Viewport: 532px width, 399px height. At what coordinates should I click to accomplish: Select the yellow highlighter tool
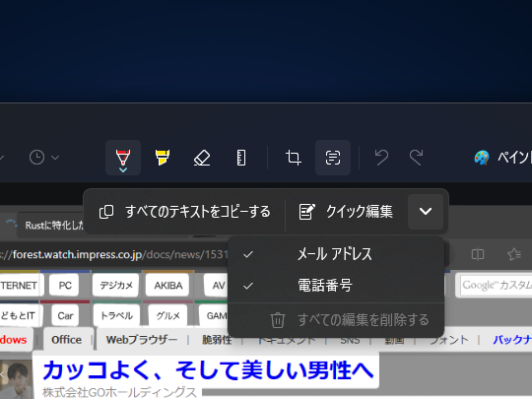(x=163, y=158)
